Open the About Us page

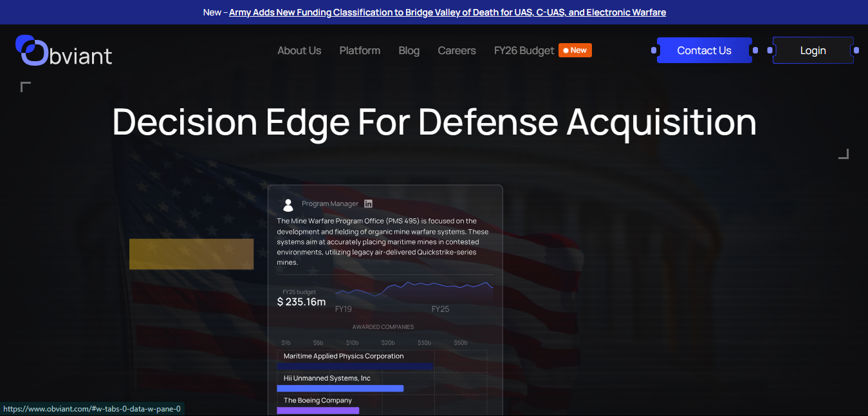coord(299,50)
